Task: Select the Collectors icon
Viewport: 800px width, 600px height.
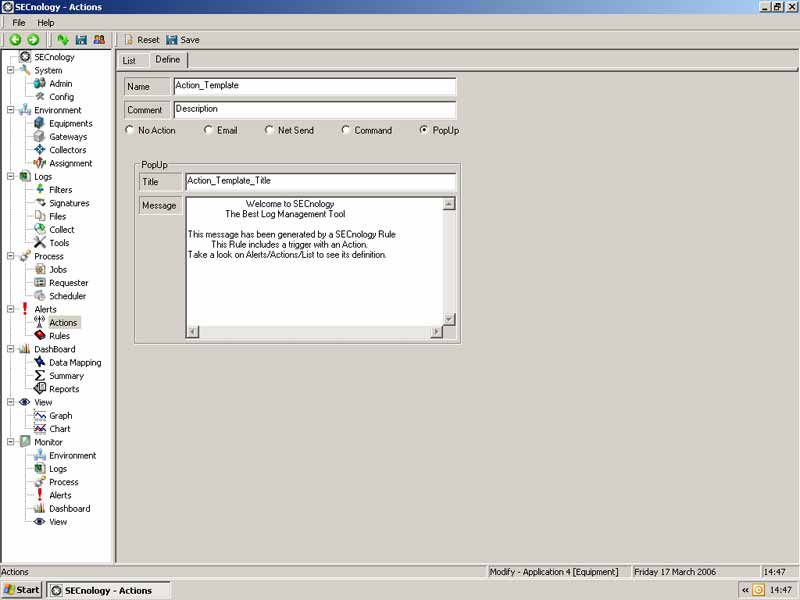Action: (39, 149)
